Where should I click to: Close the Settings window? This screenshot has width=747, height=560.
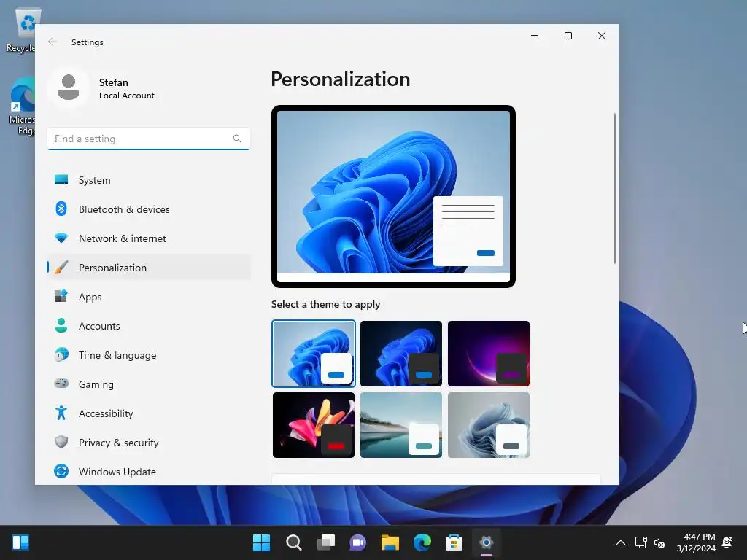click(602, 36)
